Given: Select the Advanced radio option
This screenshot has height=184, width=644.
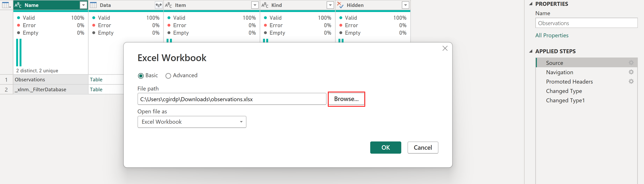Looking at the screenshot, I should point(168,76).
